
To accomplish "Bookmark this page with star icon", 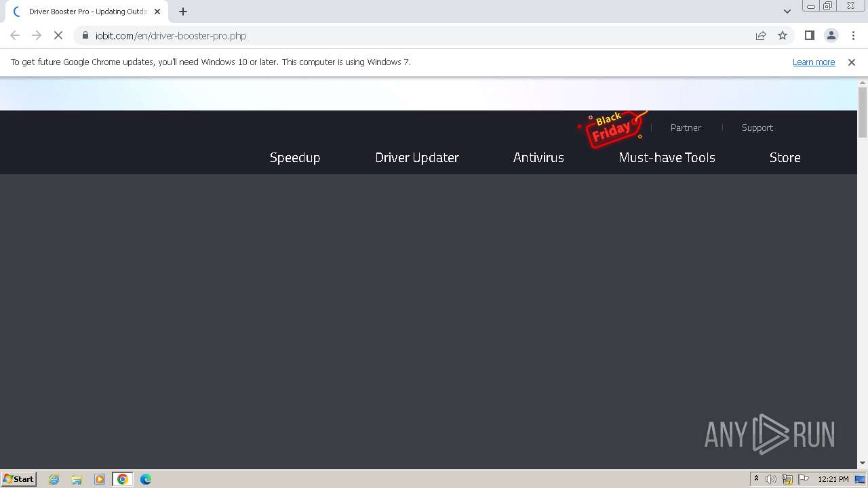I will 783,35.
